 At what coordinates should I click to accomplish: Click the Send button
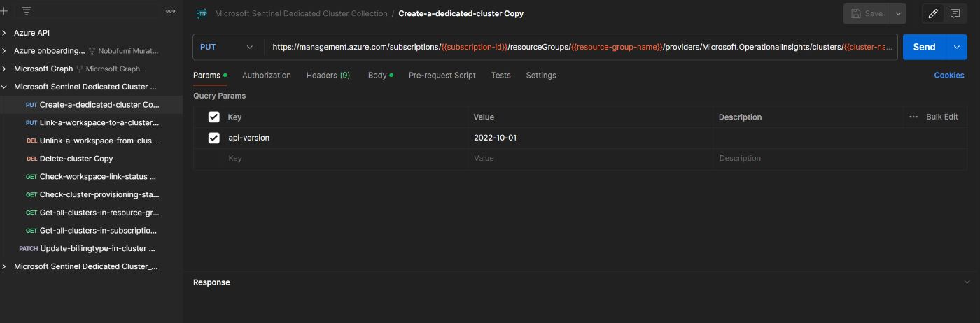[x=925, y=47]
